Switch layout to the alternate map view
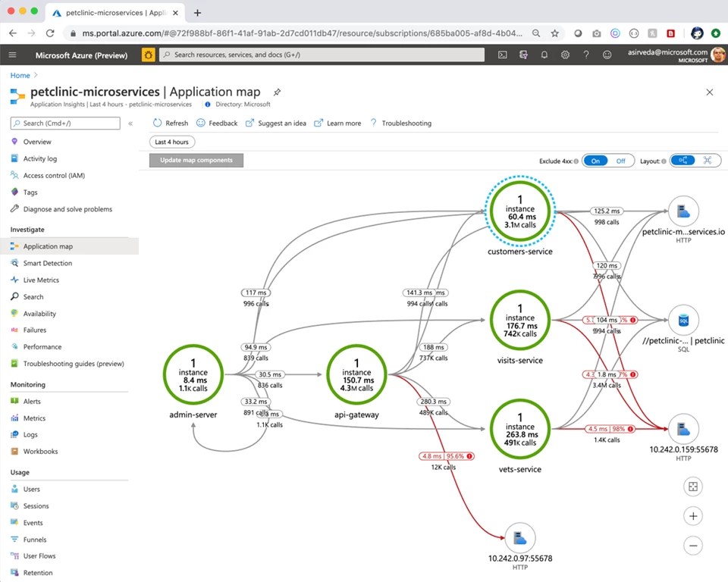 708,161
